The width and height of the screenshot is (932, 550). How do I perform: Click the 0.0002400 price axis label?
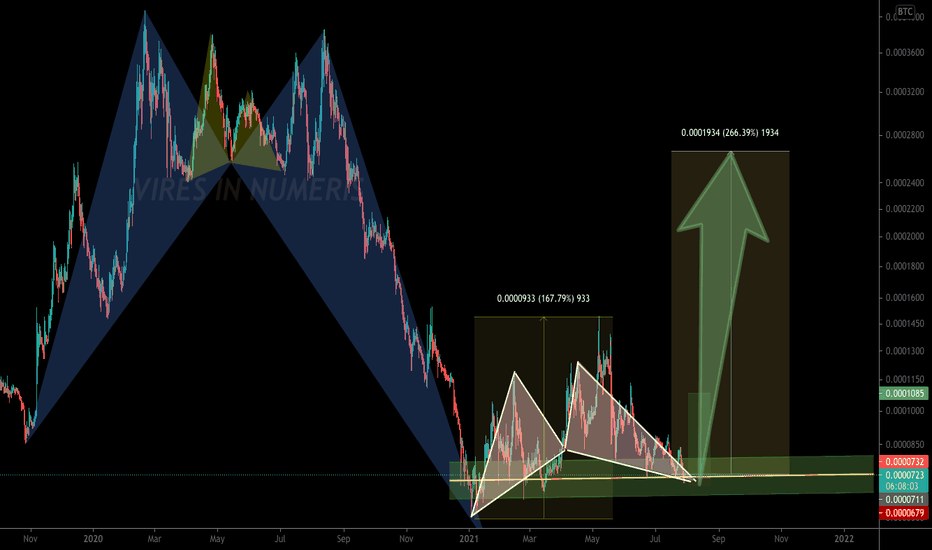point(905,183)
